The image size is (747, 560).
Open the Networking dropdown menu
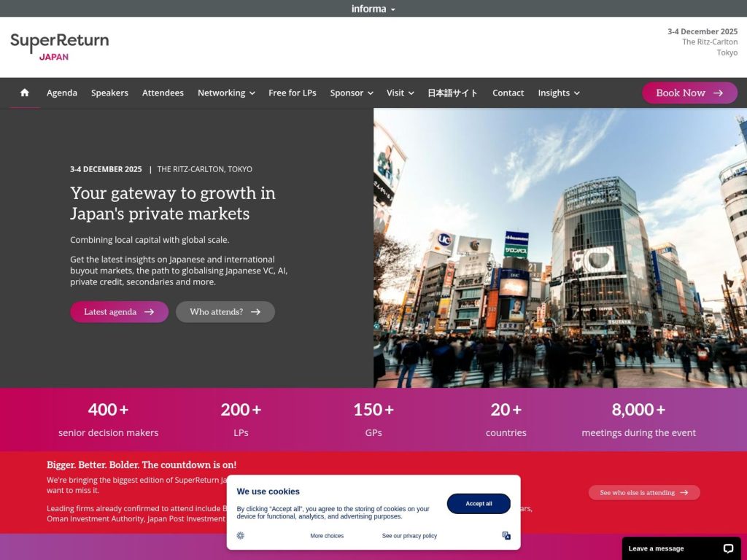(x=225, y=93)
